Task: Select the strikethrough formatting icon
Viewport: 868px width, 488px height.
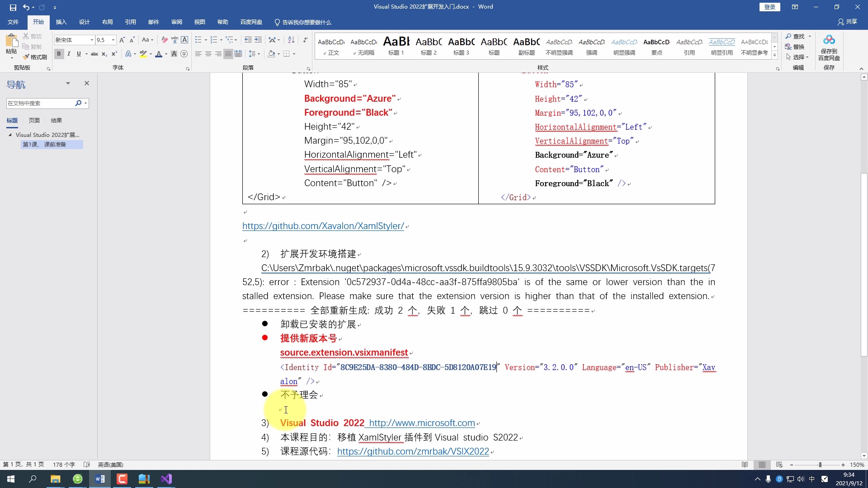Action: click(94, 54)
